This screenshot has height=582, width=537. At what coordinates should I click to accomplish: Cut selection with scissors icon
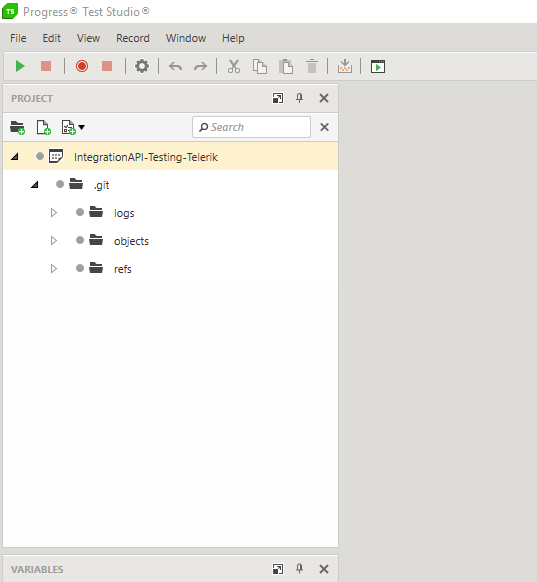point(234,66)
